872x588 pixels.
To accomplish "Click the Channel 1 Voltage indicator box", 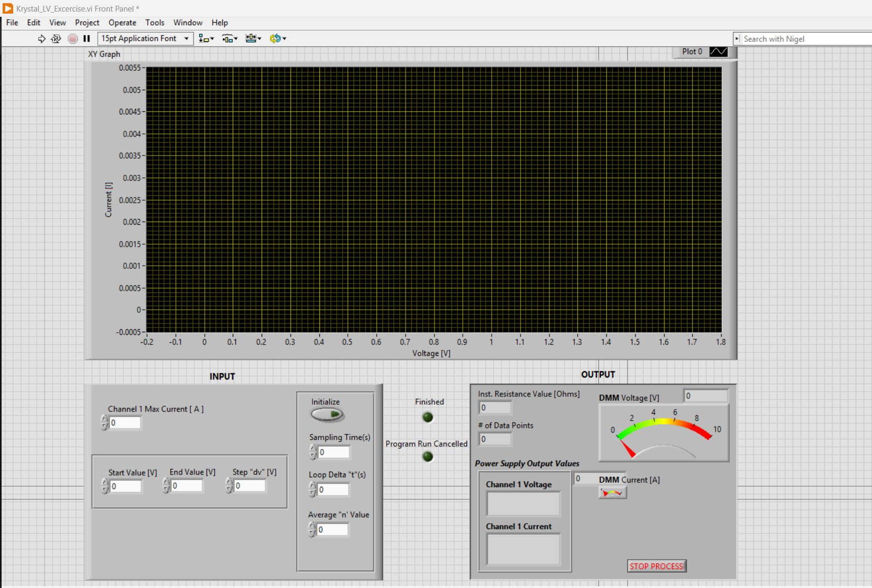I will (x=523, y=504).
